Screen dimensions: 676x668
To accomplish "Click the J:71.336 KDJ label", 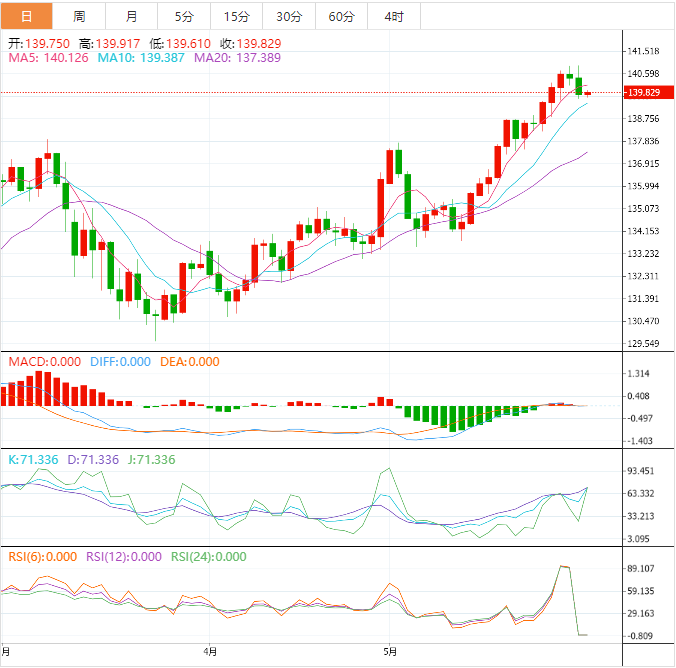I will 152,460.
